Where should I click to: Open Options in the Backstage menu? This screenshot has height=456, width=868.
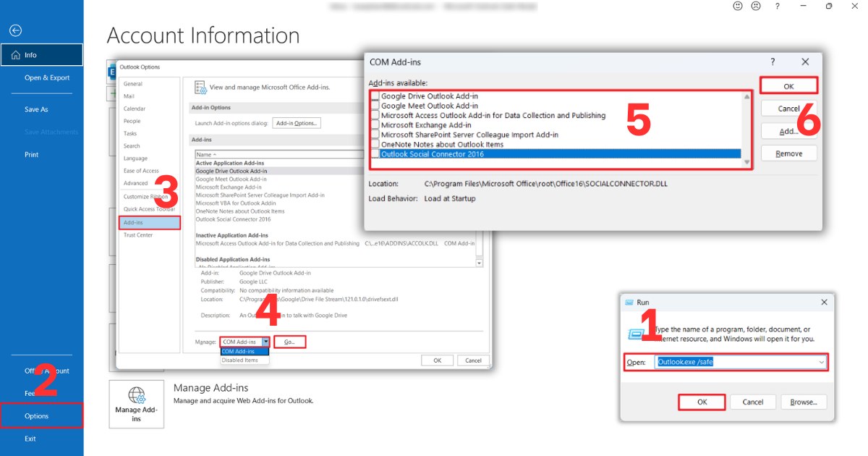click(42, 416)
